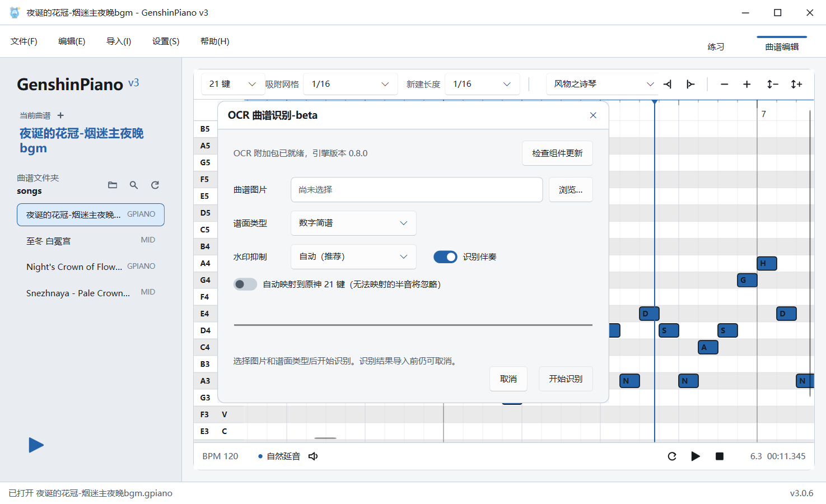The width and height of the screenshot is (826, 504).
Task: Add a new song with plus icon
Action: pyautogui.click(x=60, y=115)
